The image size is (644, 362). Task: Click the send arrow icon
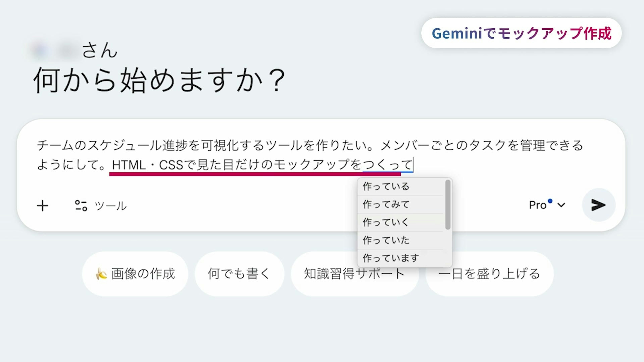[x=599, y=205]
